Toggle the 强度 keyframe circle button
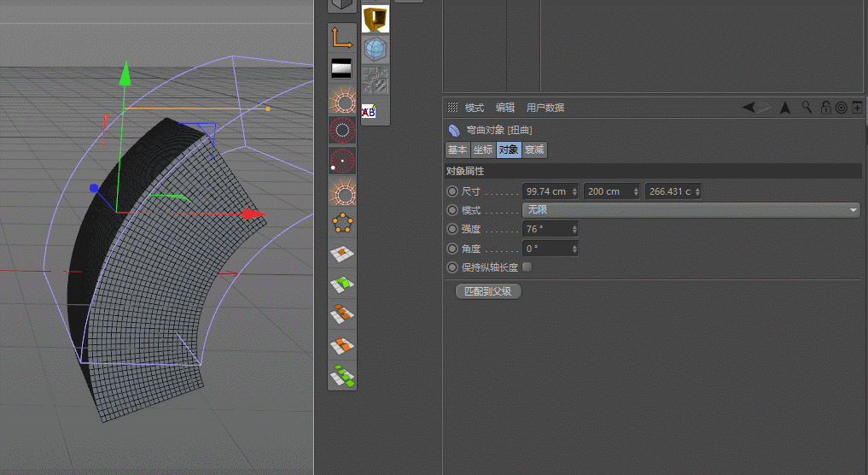Screen dimensions: 868x475 click(x=452, y=229)
